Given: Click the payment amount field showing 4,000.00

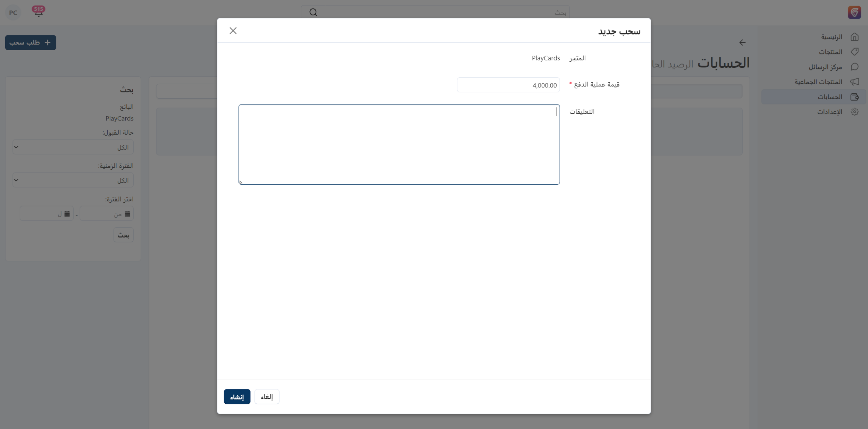Looking at the screenshot, I should (508, 85).
